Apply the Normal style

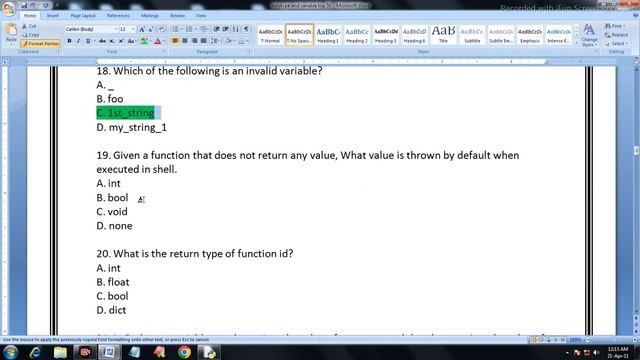pos(270,35)
